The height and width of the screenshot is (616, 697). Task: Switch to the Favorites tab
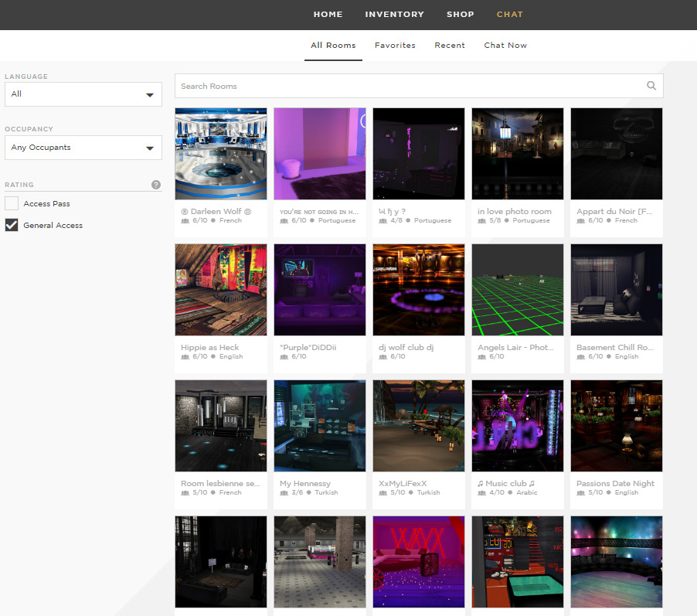click(x=395, y=46)
